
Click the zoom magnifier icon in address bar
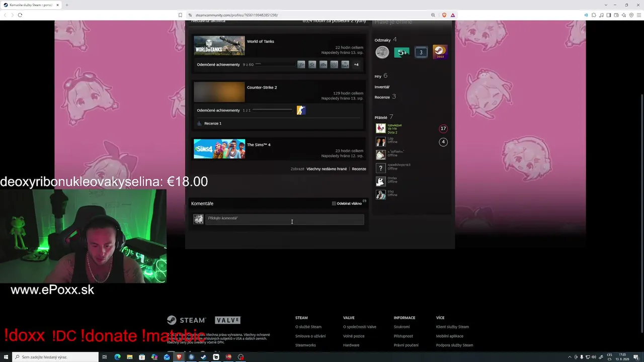pyautogui.click(x=433, y=15)
